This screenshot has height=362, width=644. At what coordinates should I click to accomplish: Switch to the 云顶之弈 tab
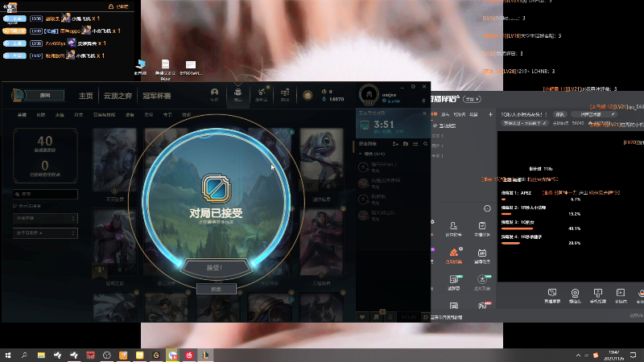[x=118, y=96]
